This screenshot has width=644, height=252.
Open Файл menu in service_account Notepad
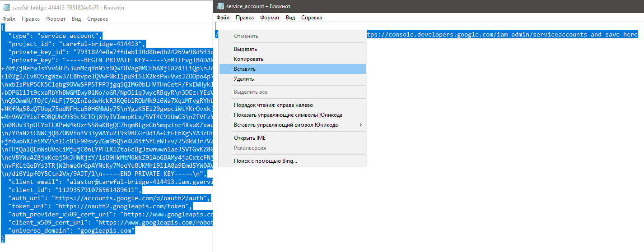(x=223, y=18)
